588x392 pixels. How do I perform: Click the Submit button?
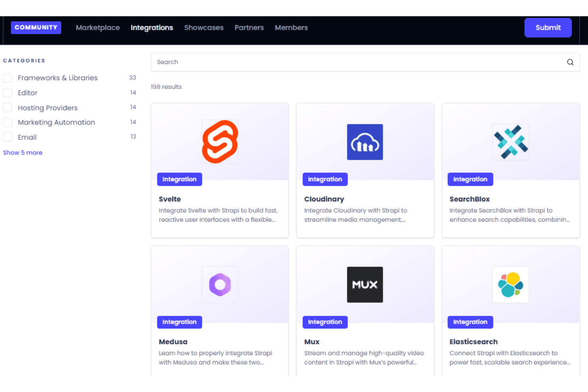pyautogui.click(x=548, y=27)
